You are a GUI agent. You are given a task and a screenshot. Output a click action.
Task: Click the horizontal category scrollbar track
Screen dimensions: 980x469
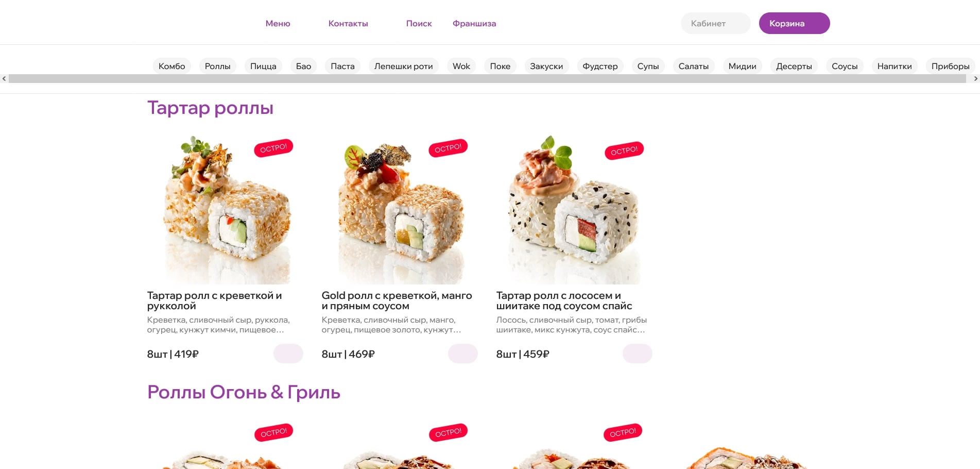tap(487, 79)
